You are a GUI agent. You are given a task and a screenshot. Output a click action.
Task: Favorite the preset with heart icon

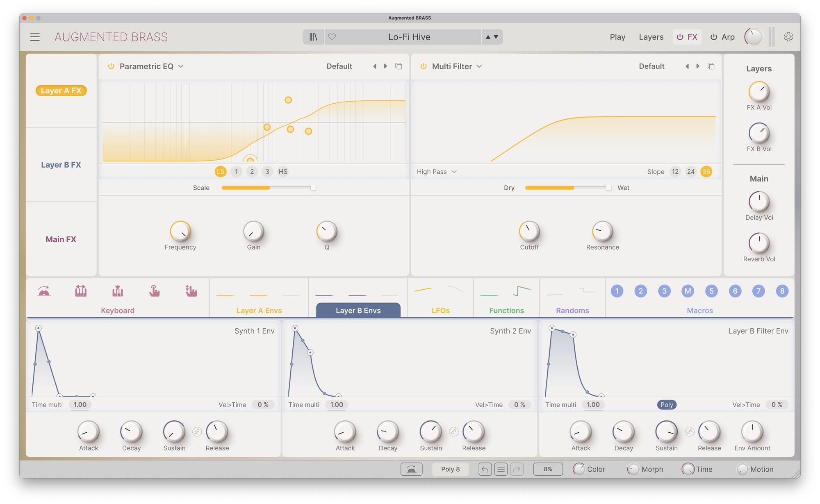tap(332, 37)
